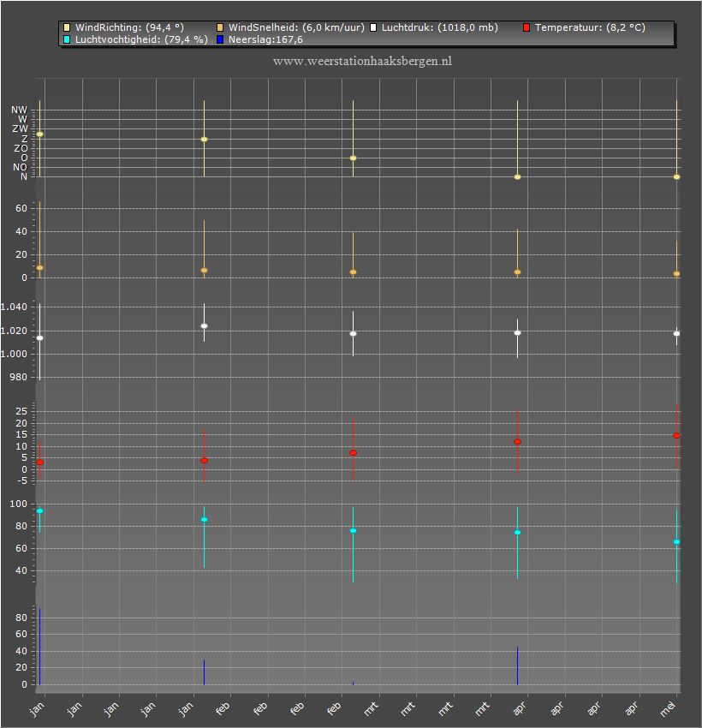Click late-February humidity cyan marker

coord(353,531)
